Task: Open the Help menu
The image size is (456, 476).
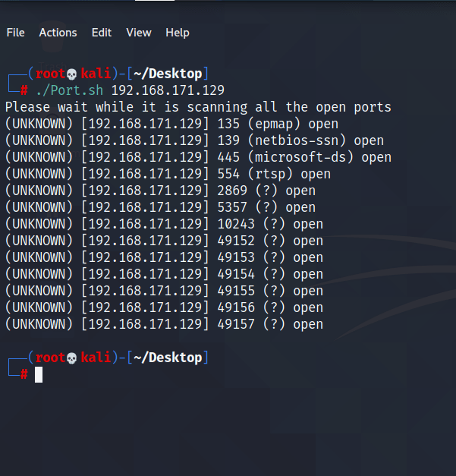Action: [x=178, y=33]
